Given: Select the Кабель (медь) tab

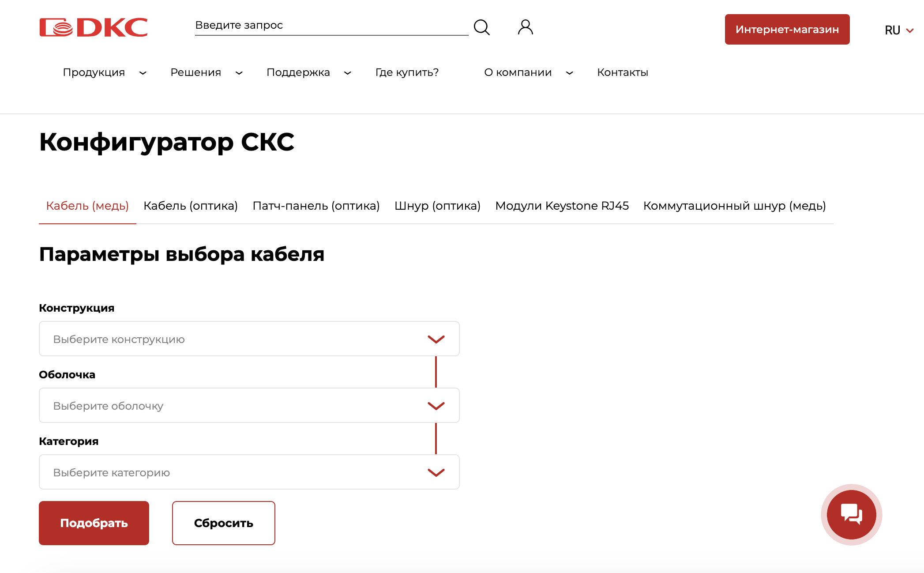Looking at the screenshot, I should click(x=87, y=206).
